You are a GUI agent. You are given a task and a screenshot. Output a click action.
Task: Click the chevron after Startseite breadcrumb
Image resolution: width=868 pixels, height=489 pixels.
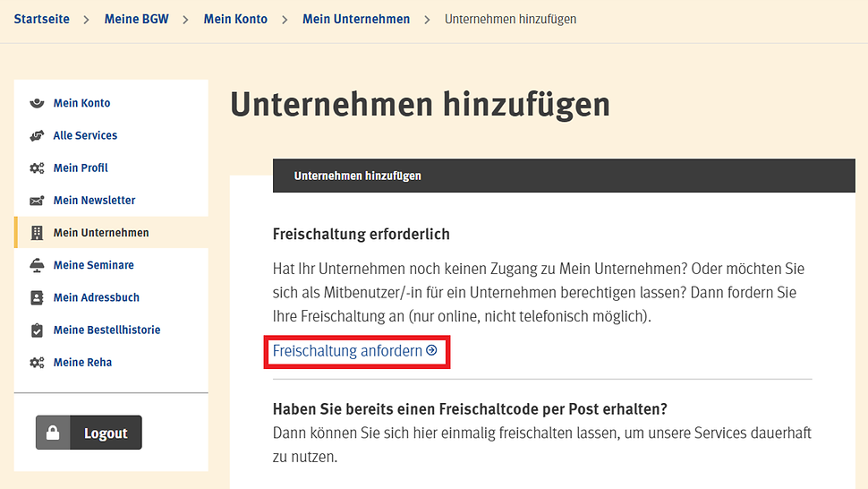[x=87, y=20]
